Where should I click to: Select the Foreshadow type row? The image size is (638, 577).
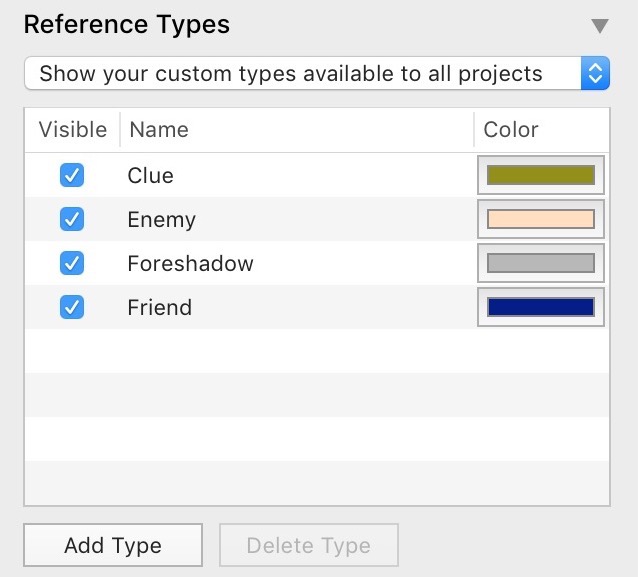pyautogui.click(x=190, y=264)
